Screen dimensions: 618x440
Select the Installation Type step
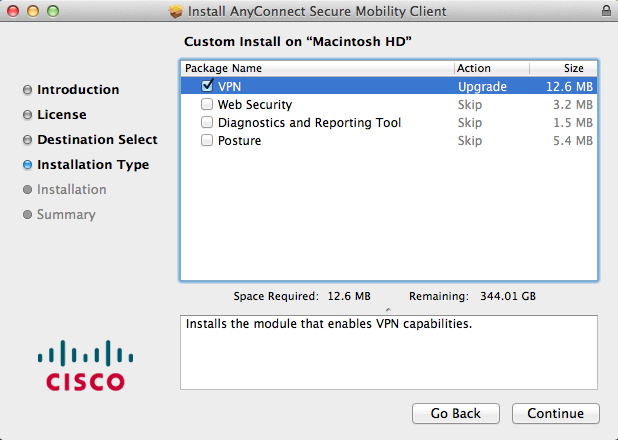[93, 164]
